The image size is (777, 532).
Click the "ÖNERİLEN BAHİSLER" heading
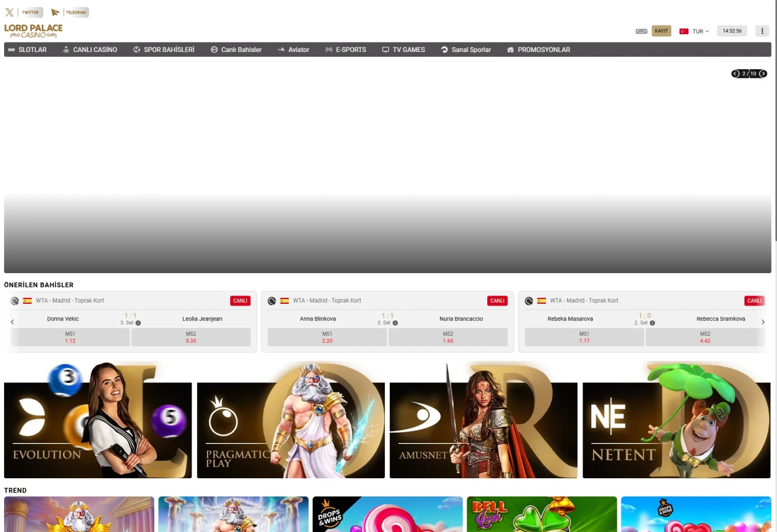[39, 285]
